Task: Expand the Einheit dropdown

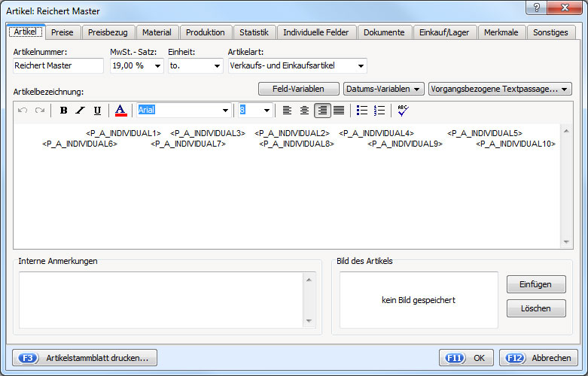Action: click(217, 66)
